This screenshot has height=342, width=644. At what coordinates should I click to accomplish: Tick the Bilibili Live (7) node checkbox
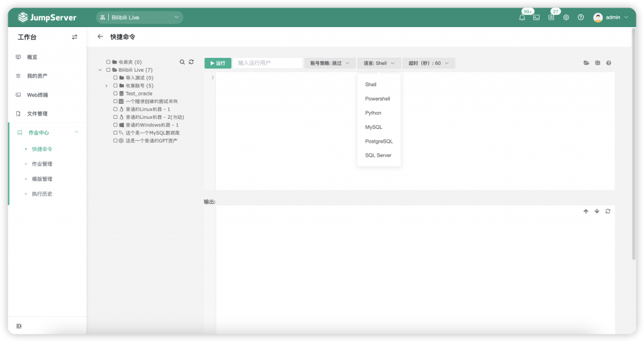click(x=108, y=70)
